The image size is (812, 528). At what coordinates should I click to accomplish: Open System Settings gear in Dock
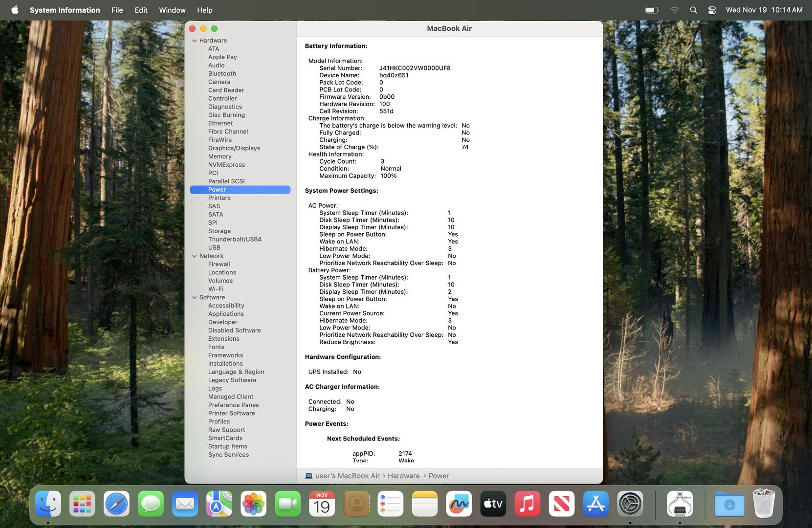tap(630, 504)
